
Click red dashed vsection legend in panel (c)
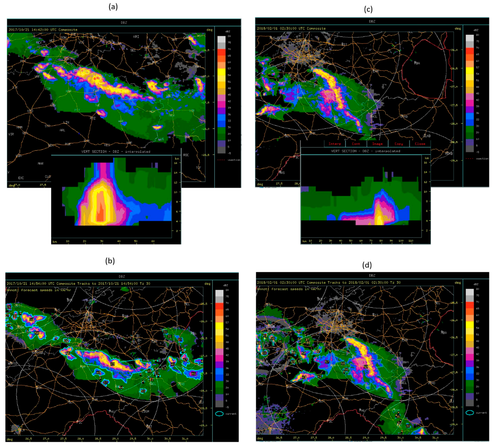click(470, 159)
